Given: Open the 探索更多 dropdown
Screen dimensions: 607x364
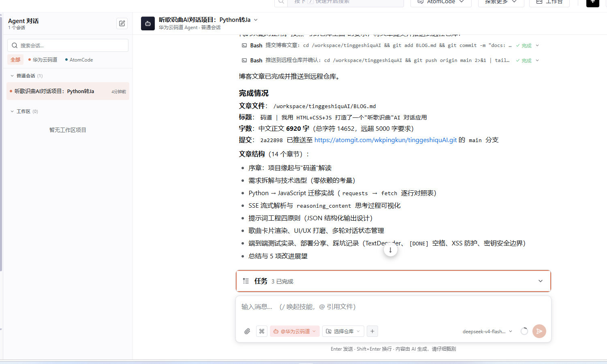Looking at the screenshot, I should [501, 2].
